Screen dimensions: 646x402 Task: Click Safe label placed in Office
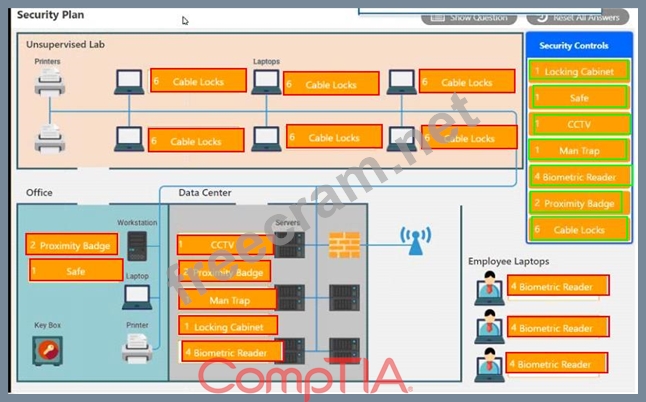(x=76, y=270)
